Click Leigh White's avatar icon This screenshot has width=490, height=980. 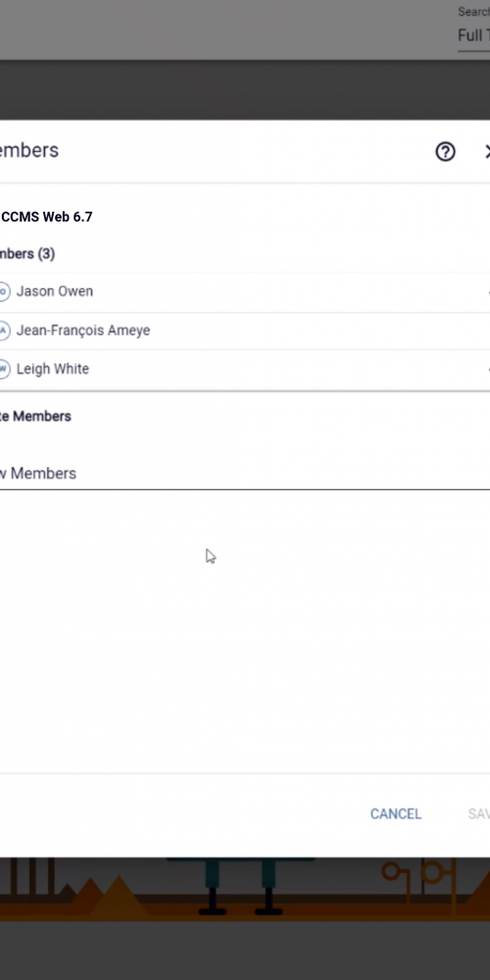coord(4,368)
